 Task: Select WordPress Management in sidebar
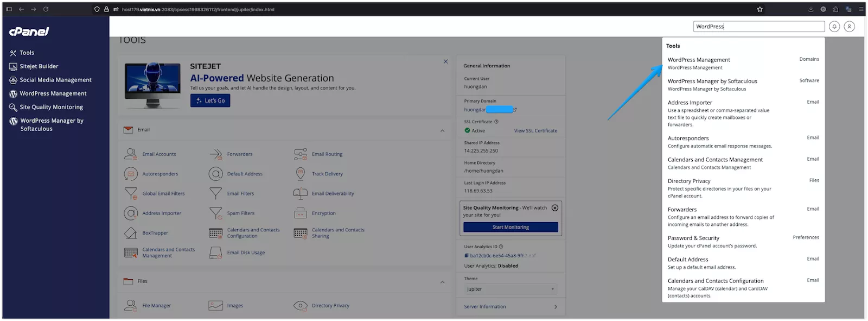(53, 93)
